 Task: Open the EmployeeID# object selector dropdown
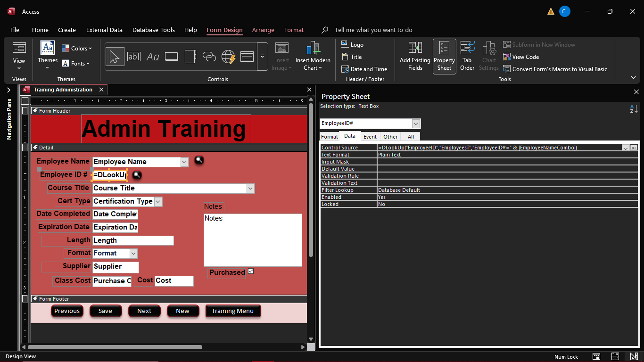[416, 123]
